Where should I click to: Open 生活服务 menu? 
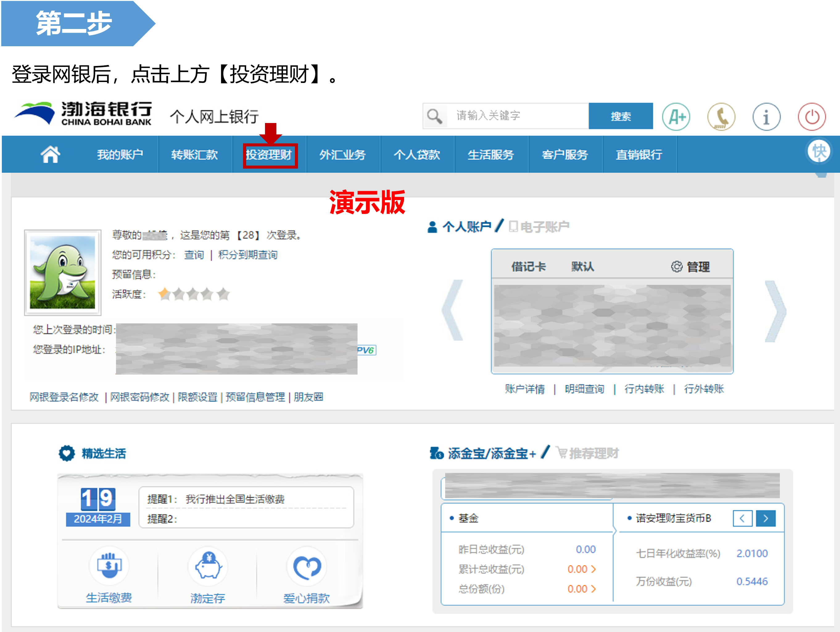tap(491, 154)
